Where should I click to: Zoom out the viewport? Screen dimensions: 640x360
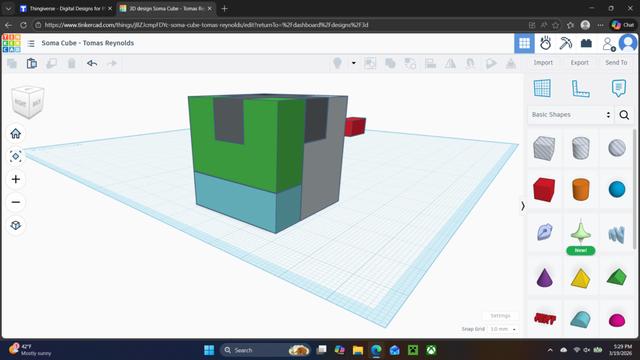pyautogui.click(x=16, y=202)
